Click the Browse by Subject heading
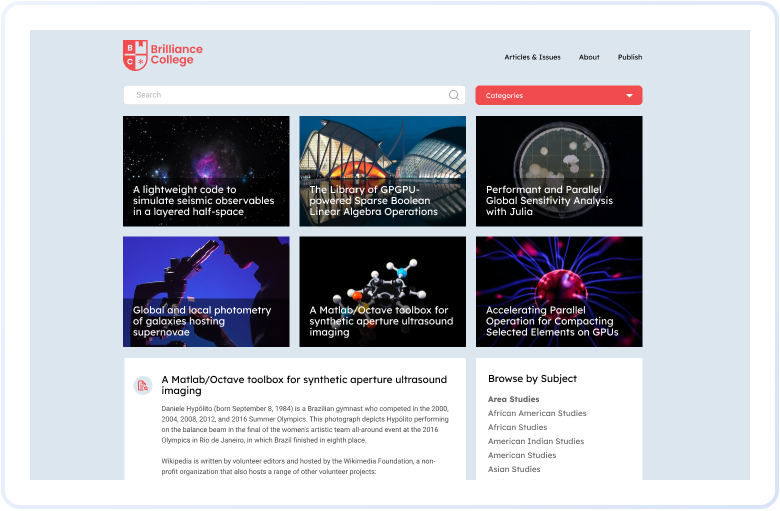780x511 pixels. pos(532,379)
